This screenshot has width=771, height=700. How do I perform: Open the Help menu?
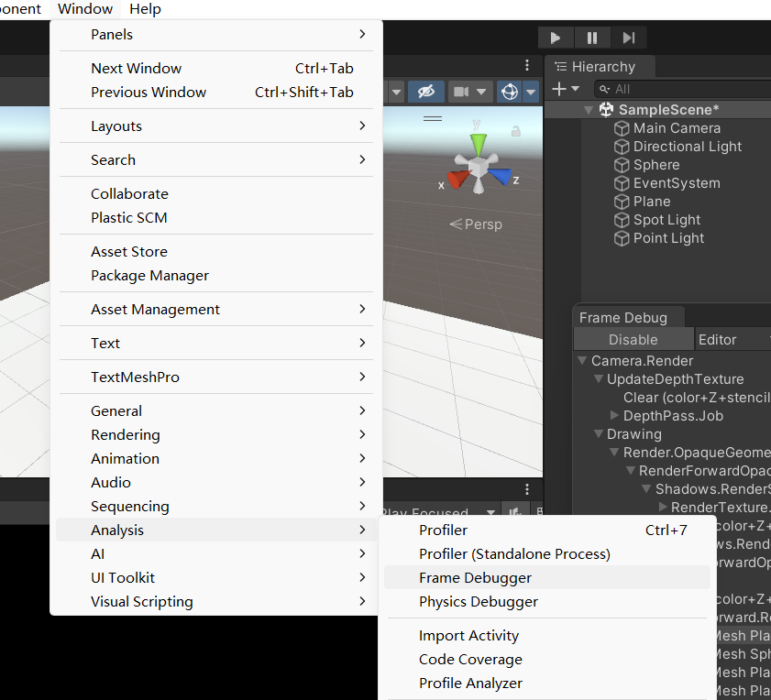coord(145,9)
